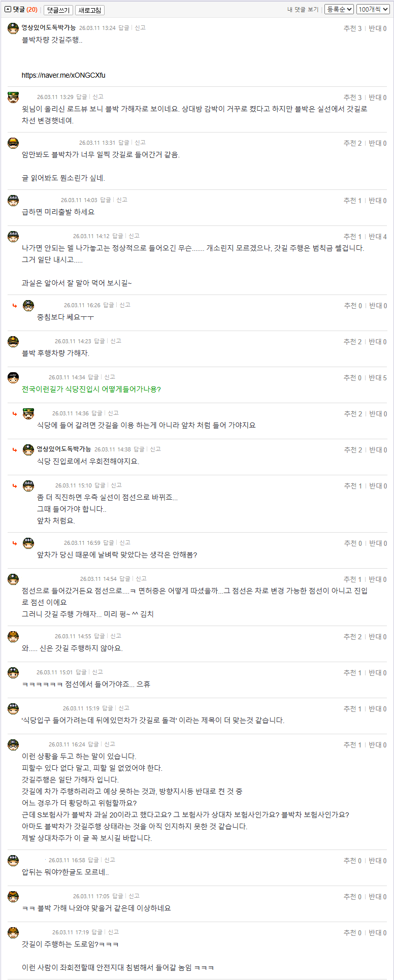The height and width of the screenshot is (980, 394).
Task: Click the avatar of the 16:24 long comment
Action: 13,745
